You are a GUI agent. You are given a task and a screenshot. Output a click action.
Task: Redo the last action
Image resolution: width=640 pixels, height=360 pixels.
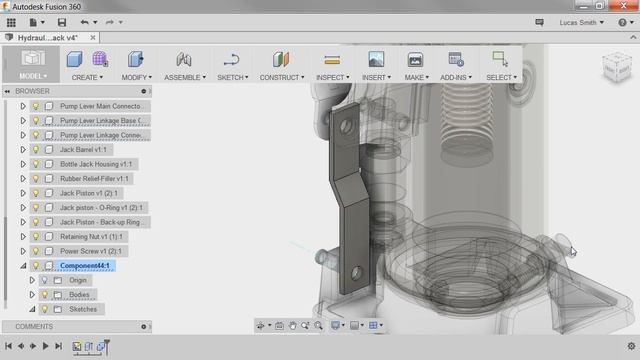point(110,22)
